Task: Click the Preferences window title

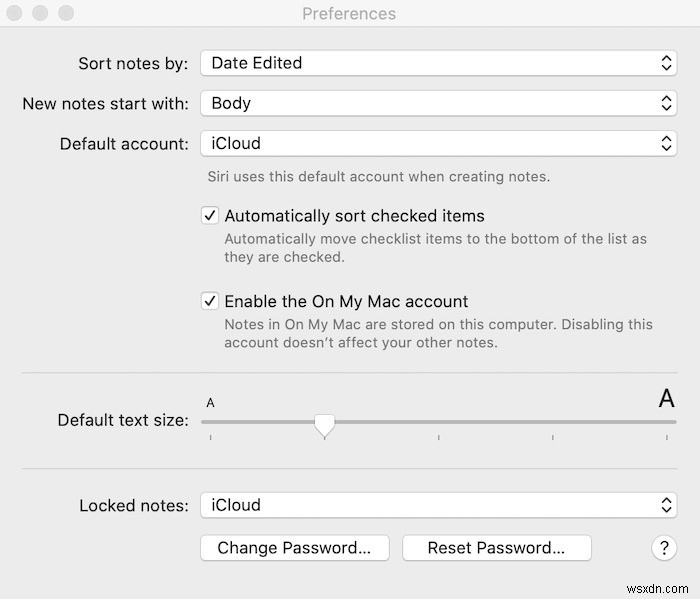Action: [x=349, y=13]
